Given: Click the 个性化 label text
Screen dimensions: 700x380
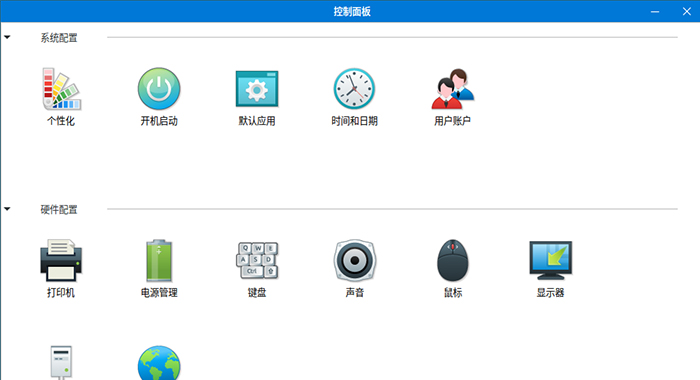Looking at the screenshot, I should (x=61, y=121).
